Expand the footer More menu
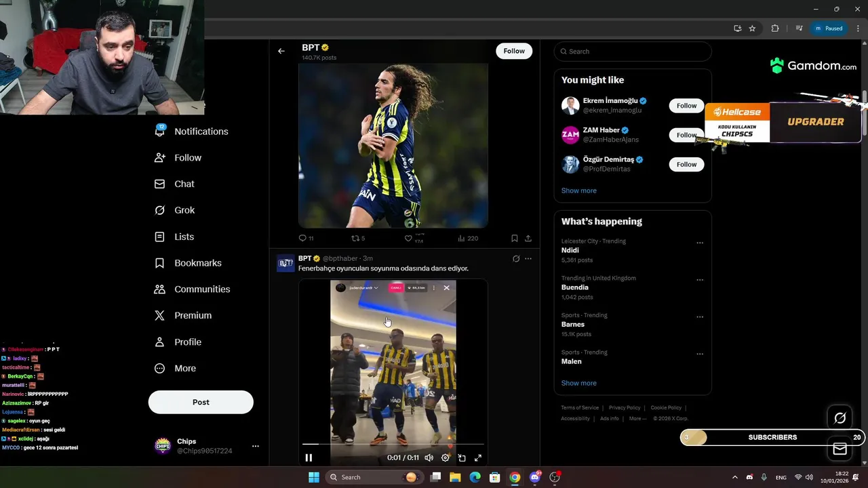The image size is (868, 488). [637, 419]
